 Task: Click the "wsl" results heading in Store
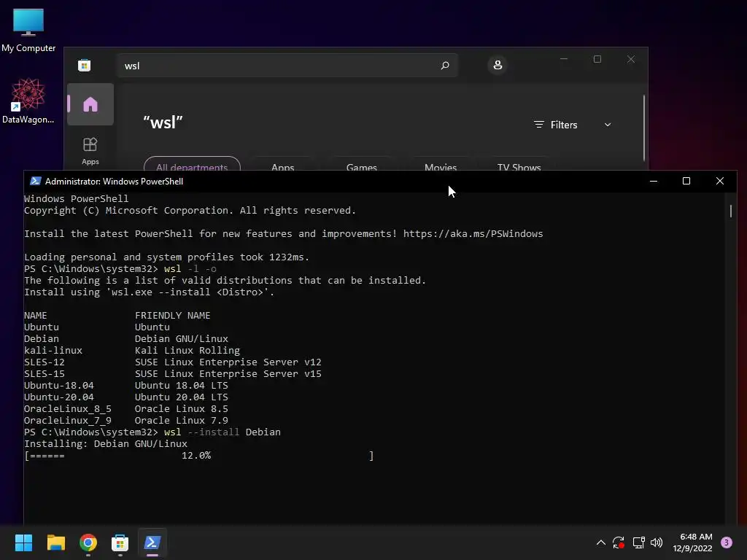point(163,122)
